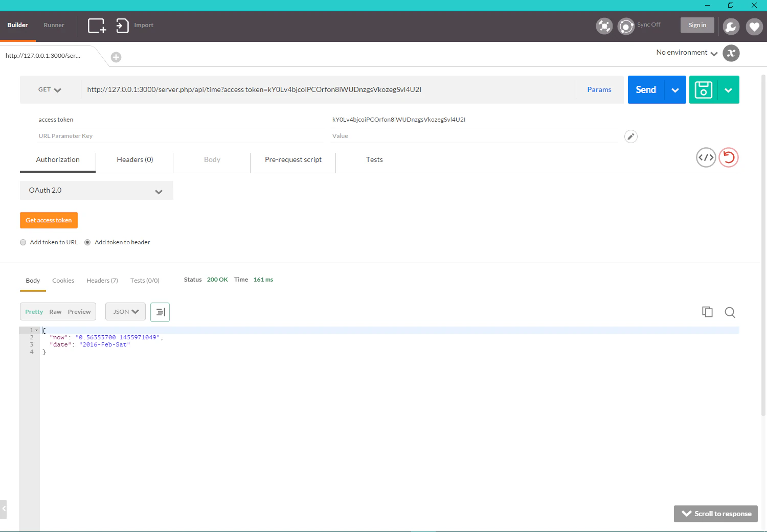
Task: Open the request Tests tab
Action: pyautogui.click(x=374, y=160)
